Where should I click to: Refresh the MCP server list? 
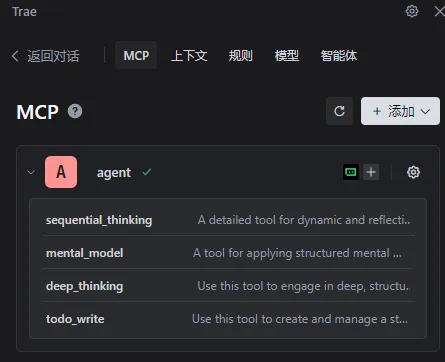[339, 111]
